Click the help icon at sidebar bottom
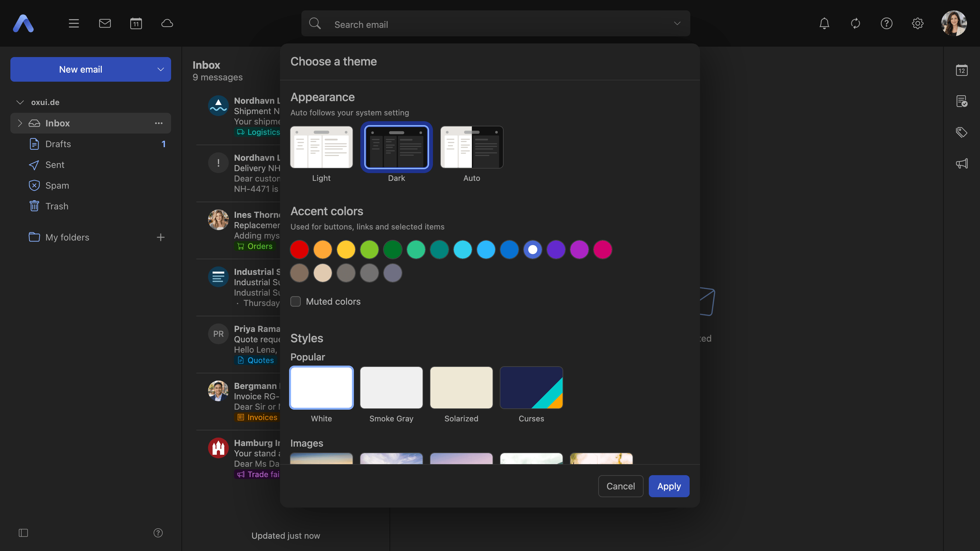Image resolution: width=980 pixels, height=551 pixels. tap(158, 533)
